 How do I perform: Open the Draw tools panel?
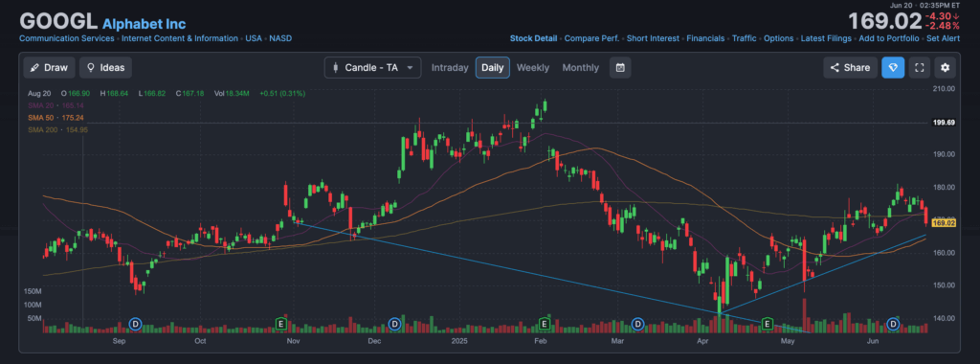[x=50, y=68]
